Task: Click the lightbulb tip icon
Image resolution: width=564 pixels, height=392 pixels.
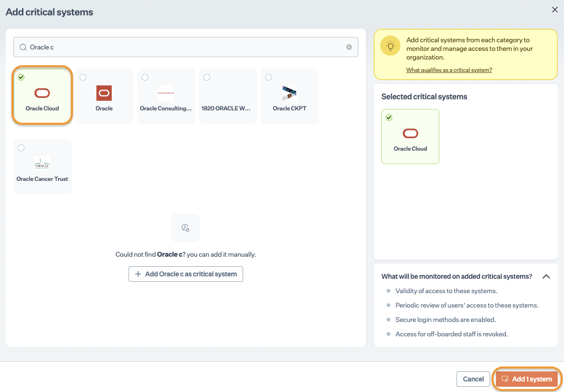Action: [390, 46]
